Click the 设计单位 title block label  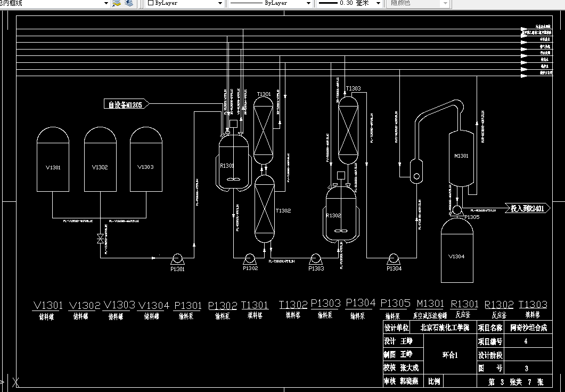[396, 328]
